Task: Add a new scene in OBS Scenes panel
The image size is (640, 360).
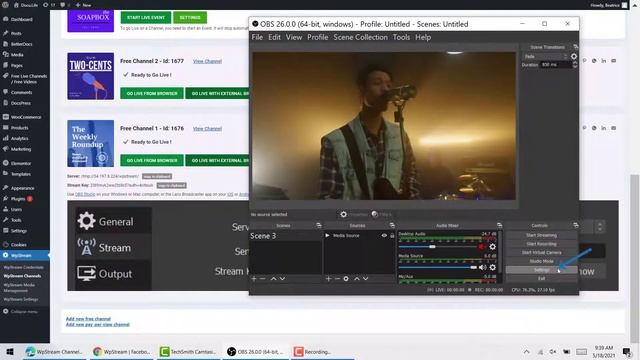Action: tap(254, 279)
